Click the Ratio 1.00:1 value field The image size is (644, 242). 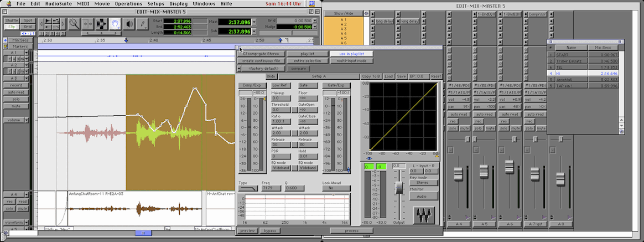(281, 122)
